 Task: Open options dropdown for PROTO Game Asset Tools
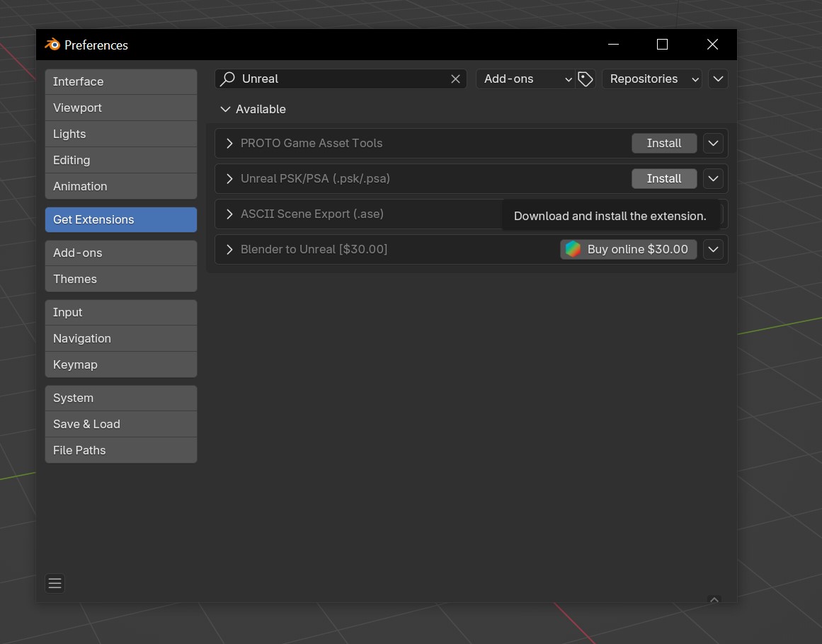click(713, 143)
